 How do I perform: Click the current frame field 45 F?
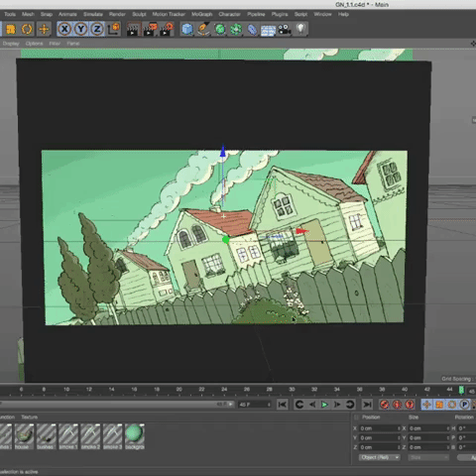click(254, 405)
